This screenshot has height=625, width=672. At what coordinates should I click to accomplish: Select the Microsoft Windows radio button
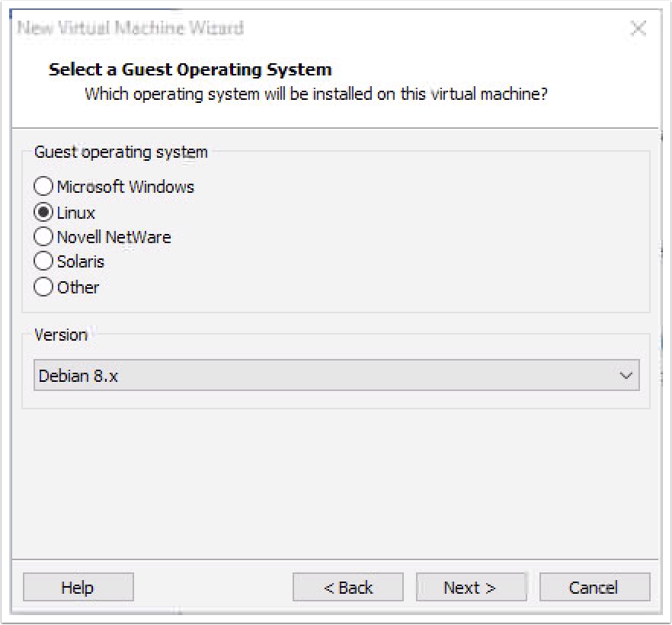click(x=43, y=187)
